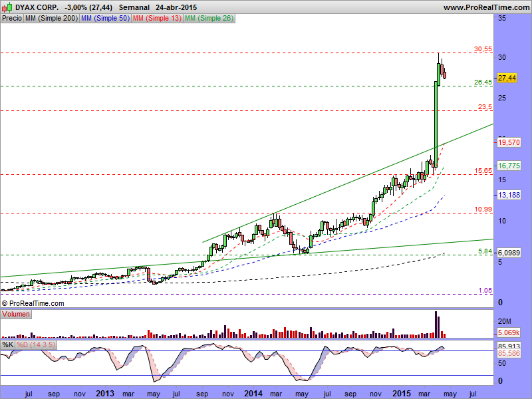Select the Precio indicator label

point(12,19)
